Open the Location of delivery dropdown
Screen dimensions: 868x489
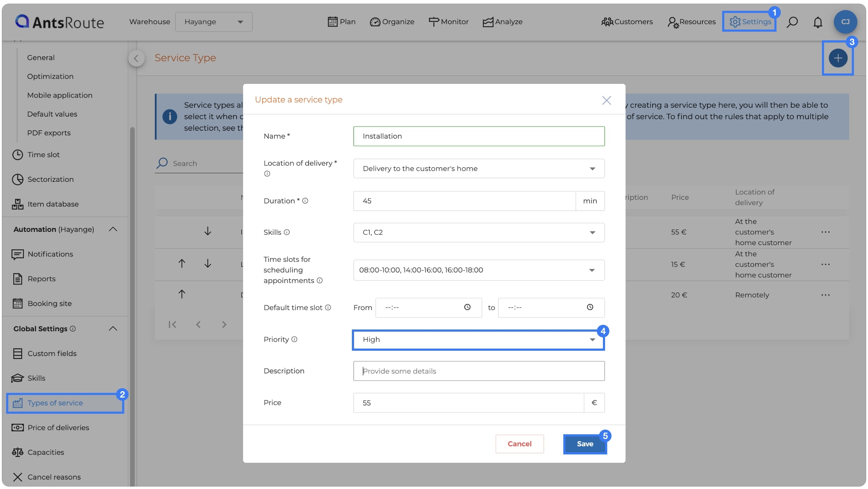pyautogui.click(x=479, y=169)
